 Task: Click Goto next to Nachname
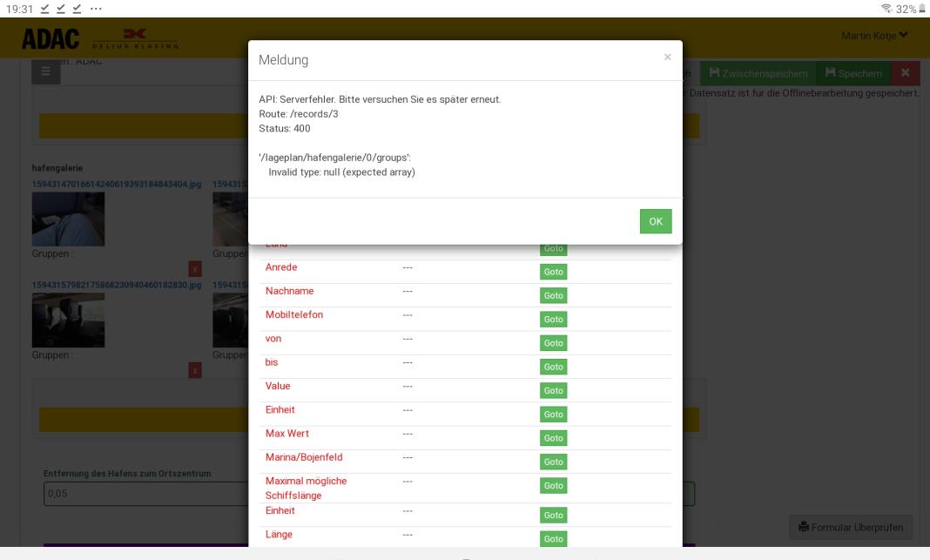click(x=554, y=296)
